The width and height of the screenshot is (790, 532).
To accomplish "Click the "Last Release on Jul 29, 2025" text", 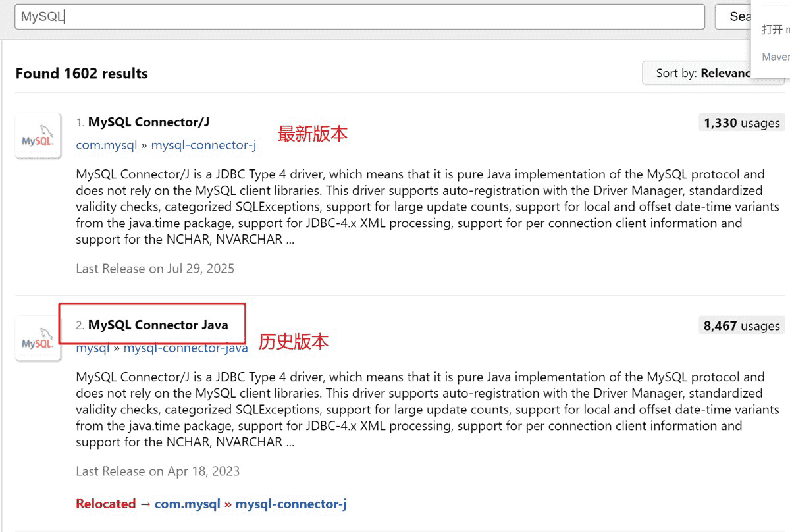I will [155, 269].
